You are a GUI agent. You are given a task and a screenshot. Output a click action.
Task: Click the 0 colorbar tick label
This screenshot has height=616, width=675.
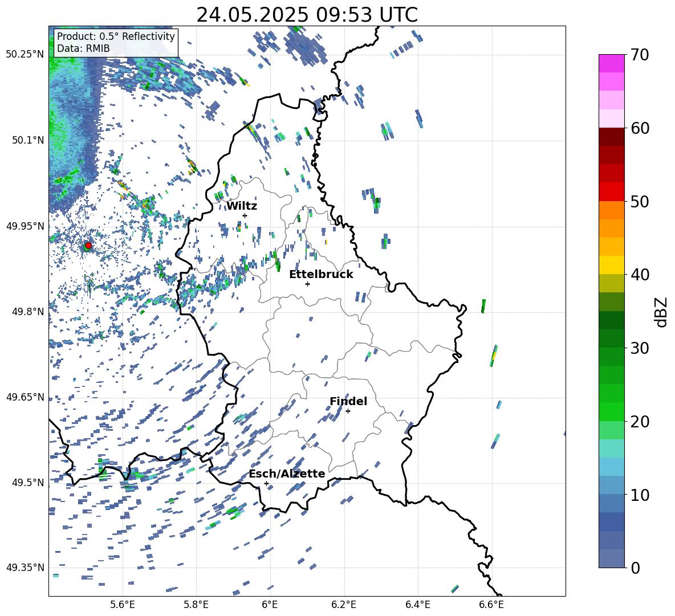click(636, 568)
